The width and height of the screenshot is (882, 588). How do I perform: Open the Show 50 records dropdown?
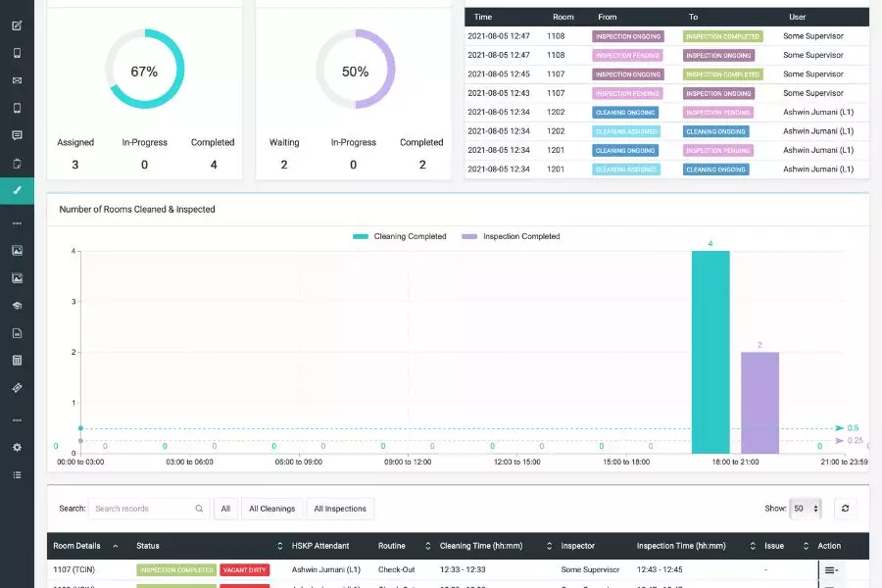pyautogui.click(x=806, y=509)
